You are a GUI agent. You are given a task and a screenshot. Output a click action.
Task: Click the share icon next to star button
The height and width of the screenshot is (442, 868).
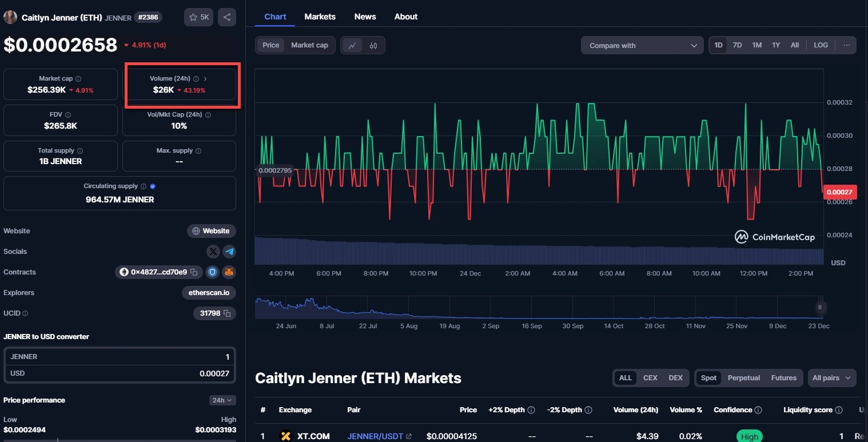[227, 17]
